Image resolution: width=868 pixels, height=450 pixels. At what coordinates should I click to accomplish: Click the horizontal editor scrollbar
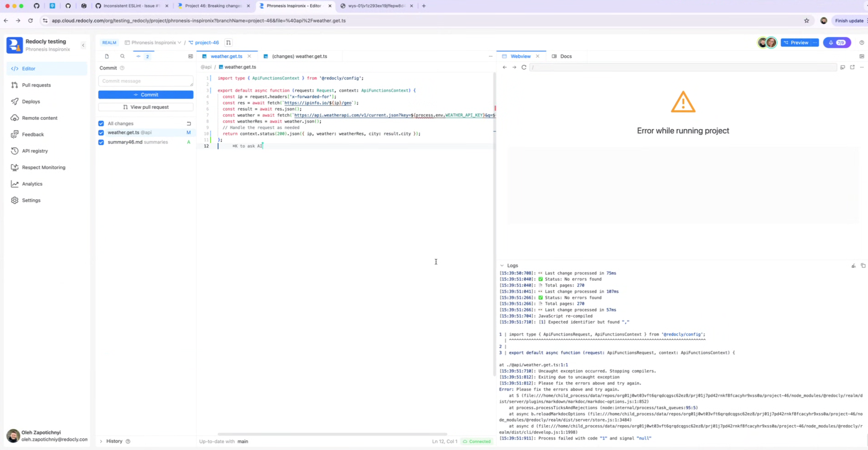coord(332,434)
